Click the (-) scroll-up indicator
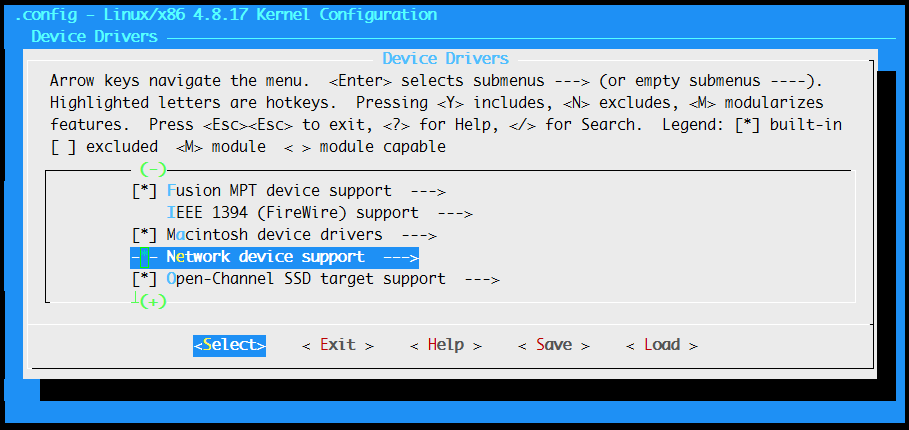 (153, 168)
